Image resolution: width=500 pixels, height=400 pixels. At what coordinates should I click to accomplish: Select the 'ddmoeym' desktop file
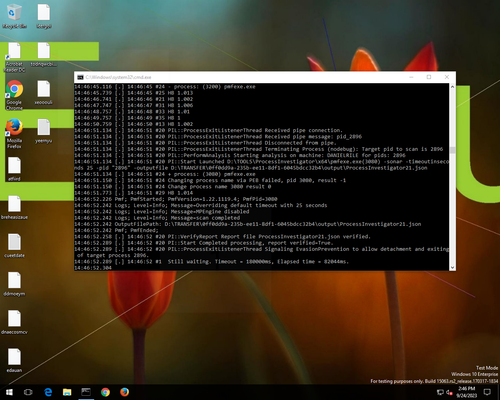pyautogui.click(x=14, y=284)
